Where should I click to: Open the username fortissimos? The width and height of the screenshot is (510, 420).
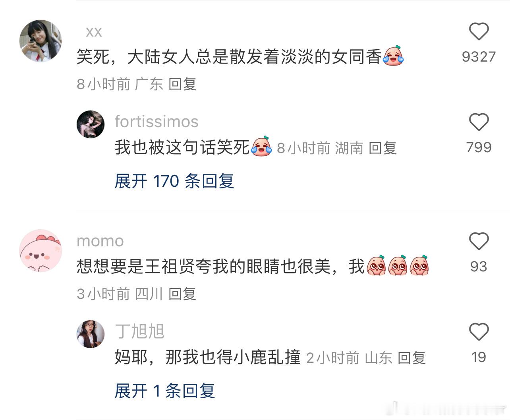tap(156, 122)
